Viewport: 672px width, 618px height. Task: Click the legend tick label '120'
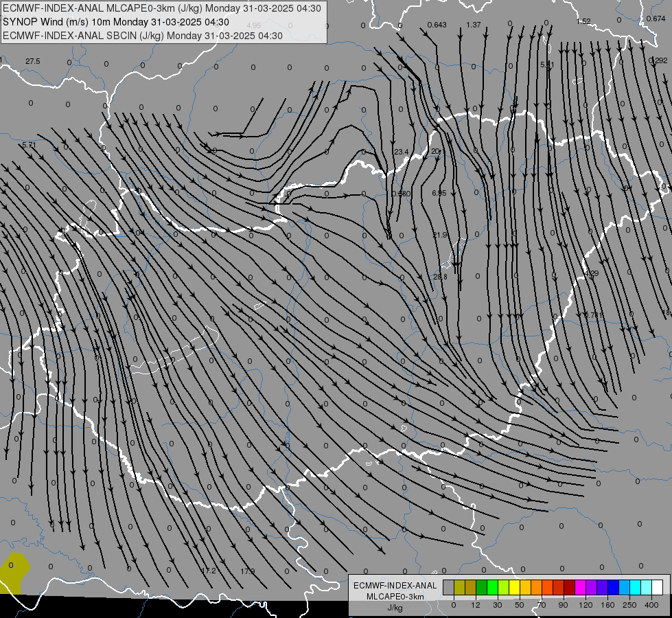[586, 605]
